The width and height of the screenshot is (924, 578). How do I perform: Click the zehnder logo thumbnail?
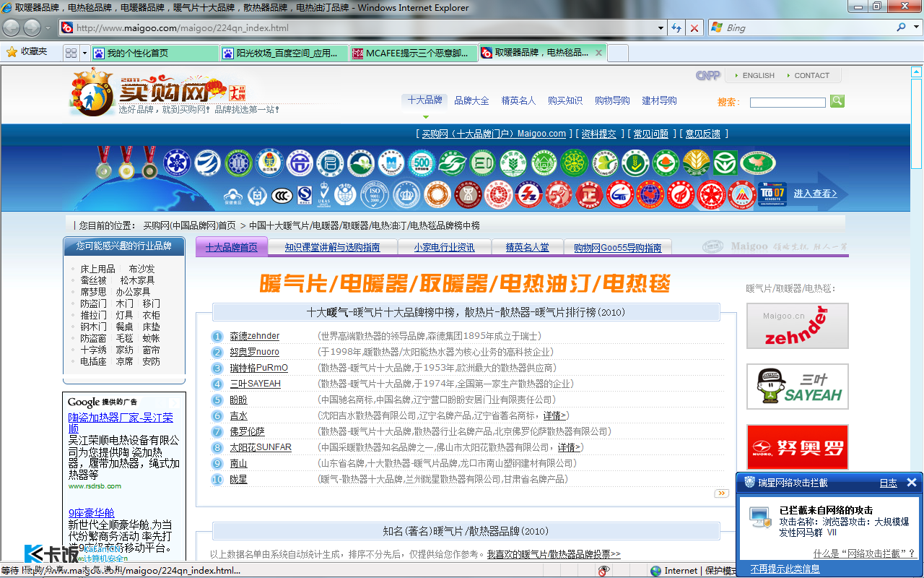coord(798,326)
